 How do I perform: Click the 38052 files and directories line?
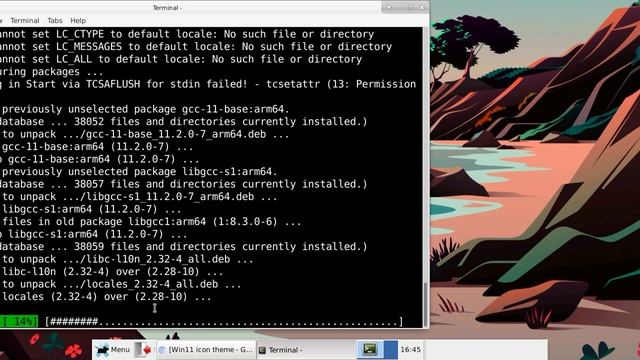[x=184, y=122]
